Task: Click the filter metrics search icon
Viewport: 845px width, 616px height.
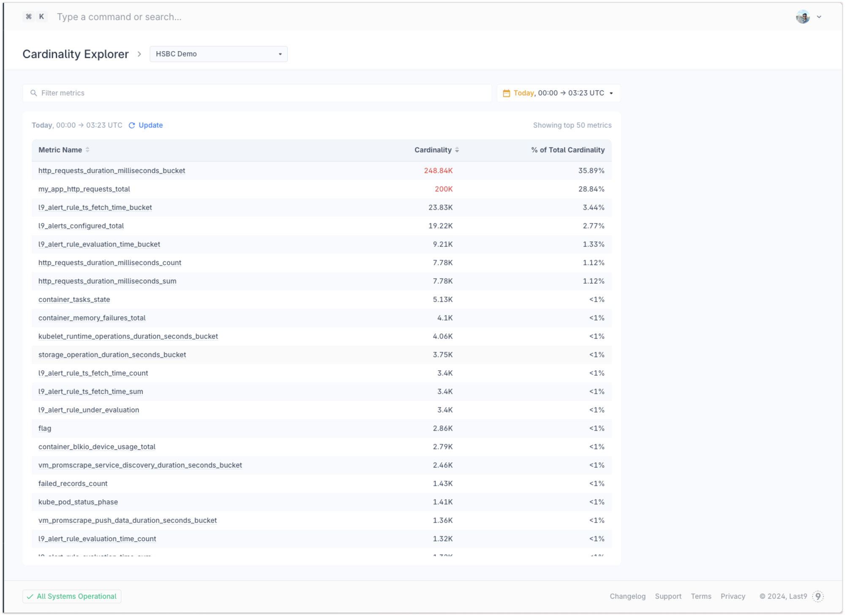Action: click(x=34, y=93)
